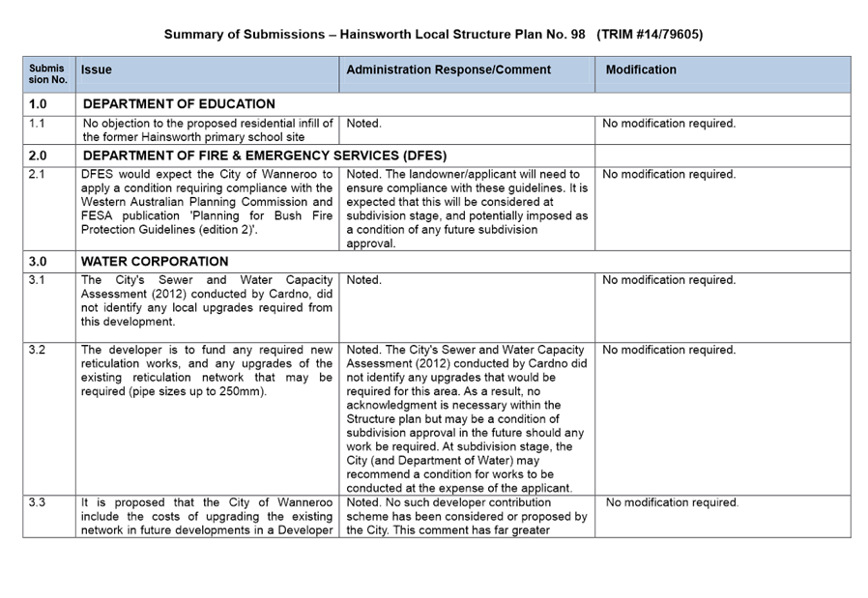Viewport: 868px width, 598px height.
Task: Click the TRIM #14/79605 reference
Action: coord(650,35)
